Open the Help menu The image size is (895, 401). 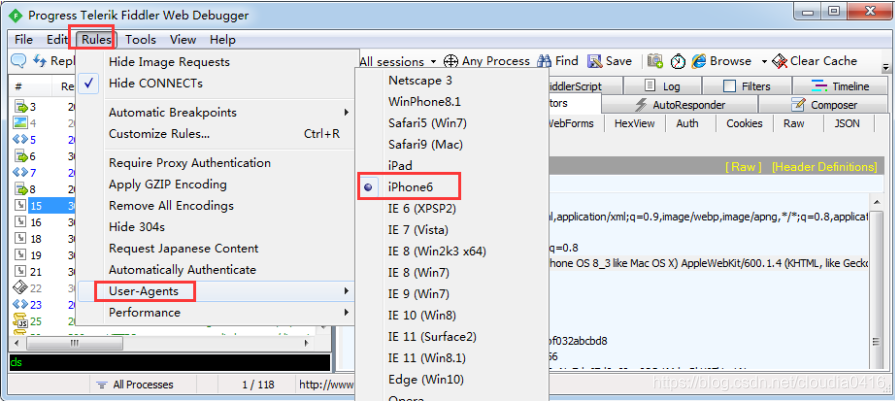[222, 39]
